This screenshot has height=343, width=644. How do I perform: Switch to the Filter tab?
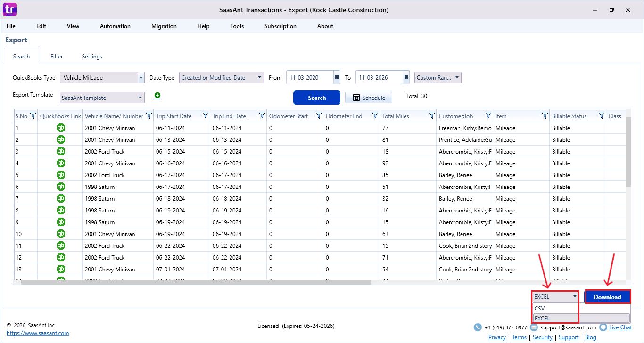57,57
